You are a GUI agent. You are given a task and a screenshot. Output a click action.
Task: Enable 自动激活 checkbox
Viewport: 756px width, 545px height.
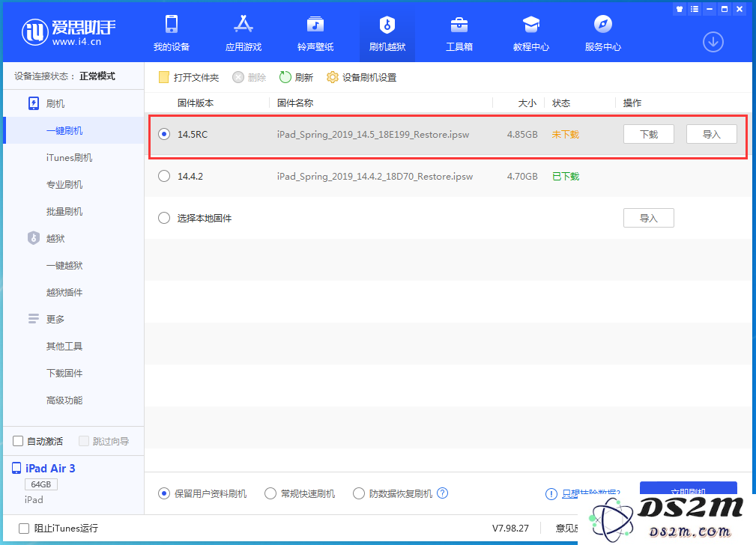click(x=18, y=441)
